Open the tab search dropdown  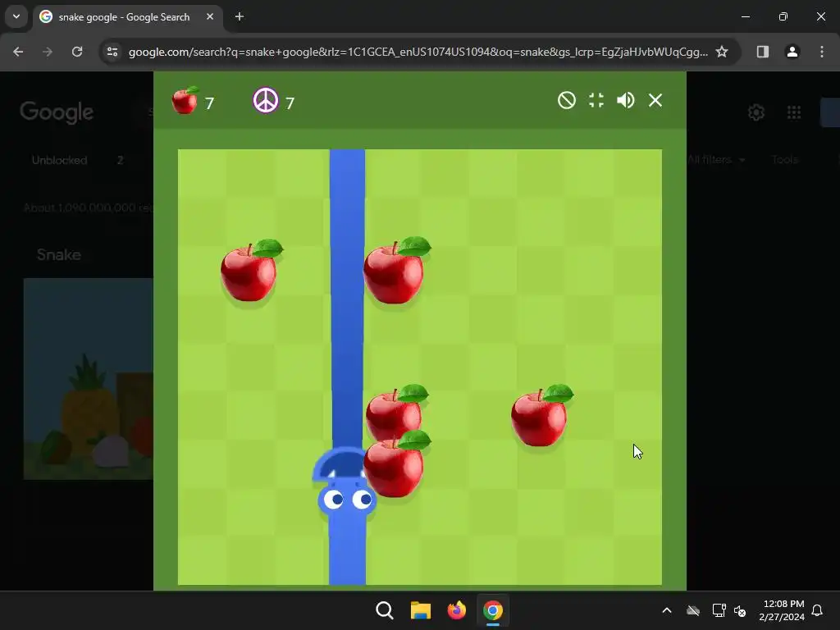point(16,16)
